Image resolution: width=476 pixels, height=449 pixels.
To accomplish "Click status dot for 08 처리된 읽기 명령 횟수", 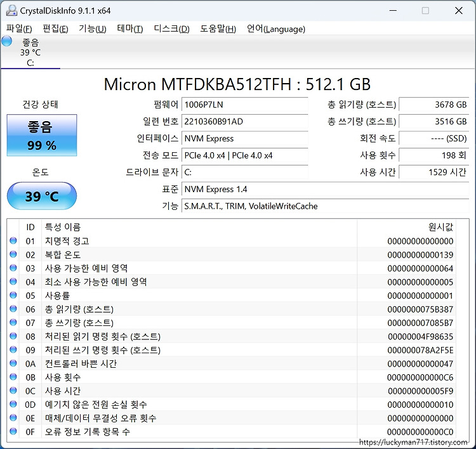I will 13,336.
